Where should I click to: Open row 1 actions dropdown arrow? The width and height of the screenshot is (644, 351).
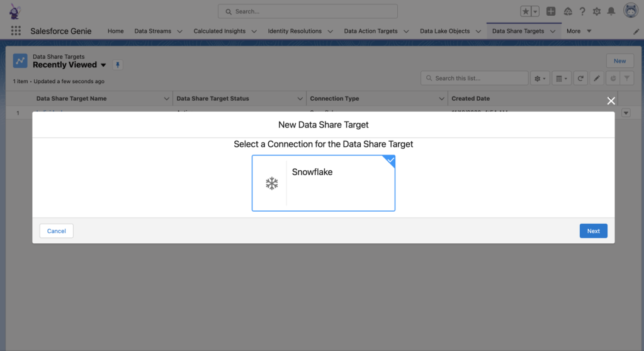point(626,113)
